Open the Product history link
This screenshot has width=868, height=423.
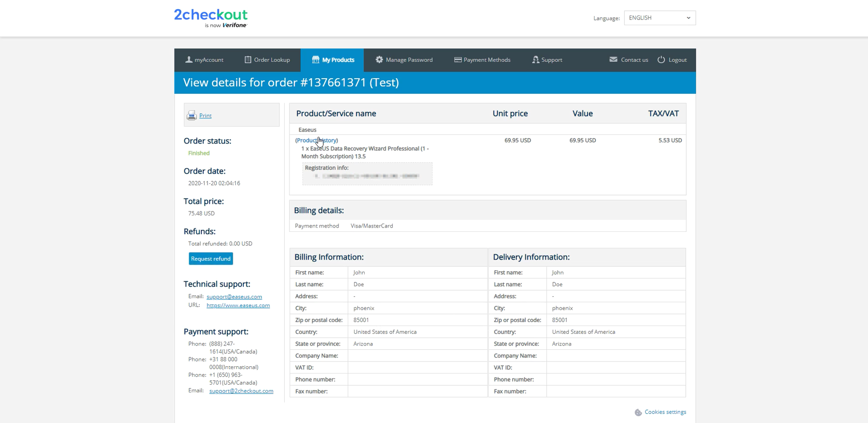click(x=317, y=140)
